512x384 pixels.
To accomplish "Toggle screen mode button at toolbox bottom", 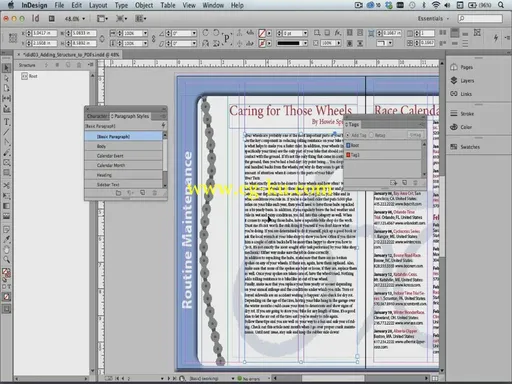I will pos(6,309).
